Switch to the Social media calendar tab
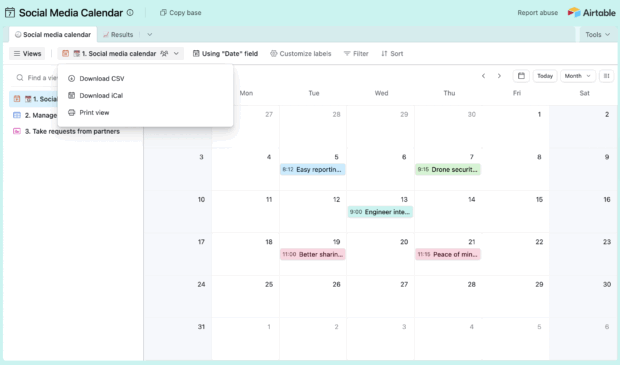The image size is (620, 365). [53, 34]
